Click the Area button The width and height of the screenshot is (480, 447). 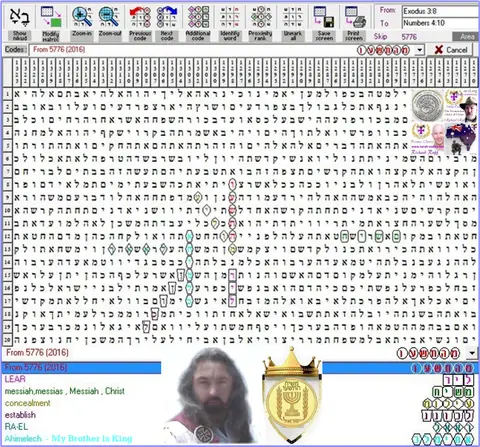click(x=467, y=37)
